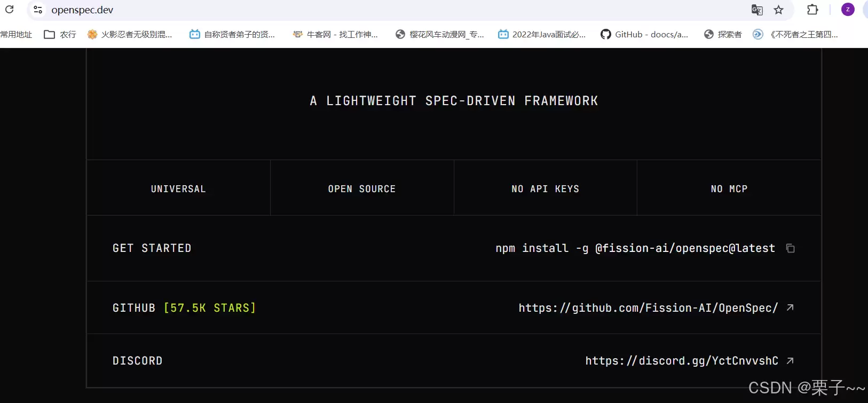Open the GitHub - doocs/a bookmark

coord(644,35)
